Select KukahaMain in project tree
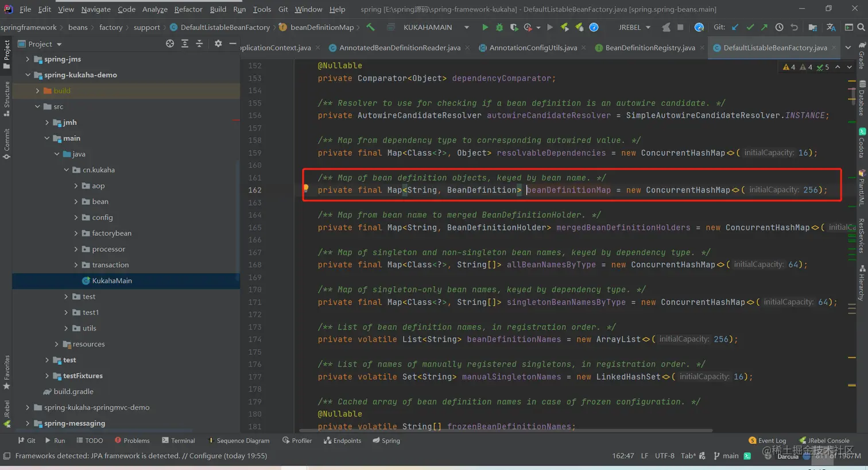 (111, 280)
